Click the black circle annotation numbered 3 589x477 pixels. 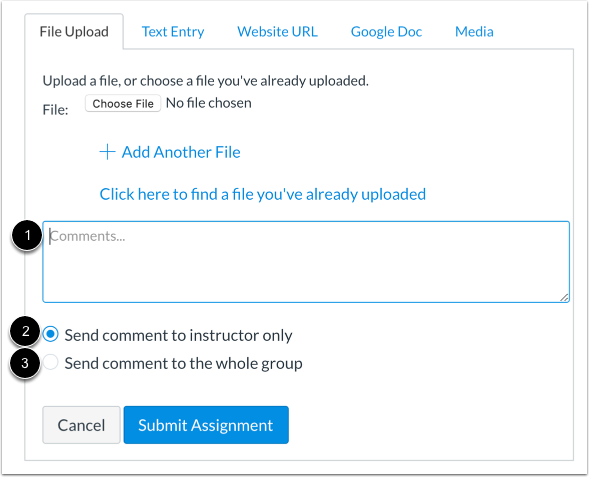tap(25, 363)
